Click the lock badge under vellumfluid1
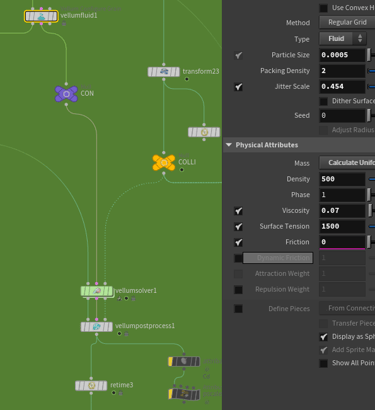 coord(64,23)
